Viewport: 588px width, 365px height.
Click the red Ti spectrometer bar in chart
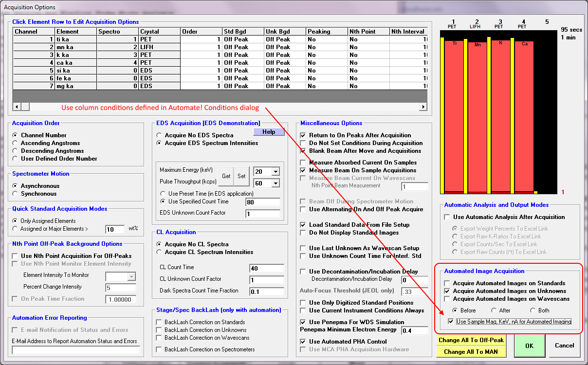pos(454,117)
